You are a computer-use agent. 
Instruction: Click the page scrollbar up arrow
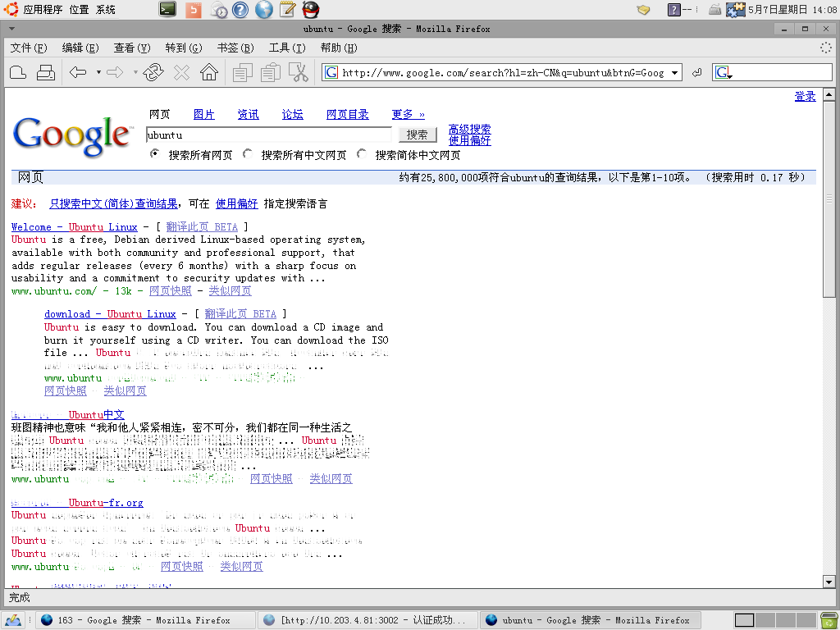coord(829,95)
